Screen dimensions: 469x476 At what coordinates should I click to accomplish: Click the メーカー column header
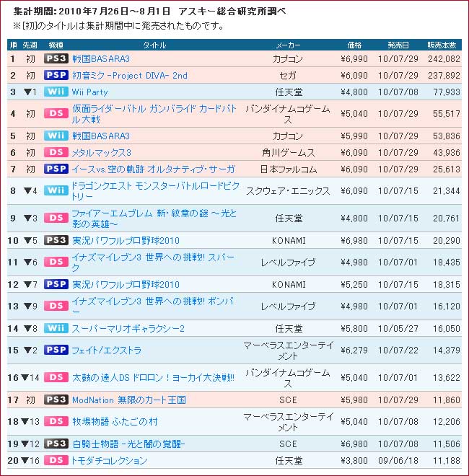[x=288, y=45]
